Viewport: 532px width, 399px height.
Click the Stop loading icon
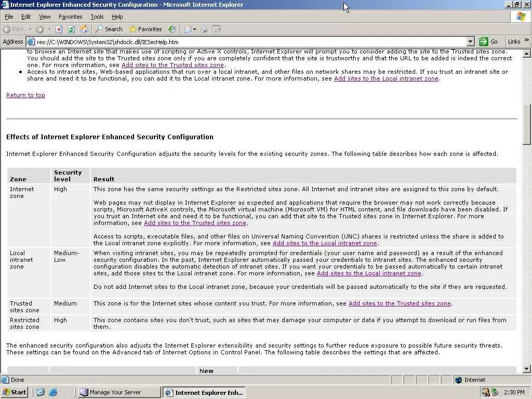(59, 29)
